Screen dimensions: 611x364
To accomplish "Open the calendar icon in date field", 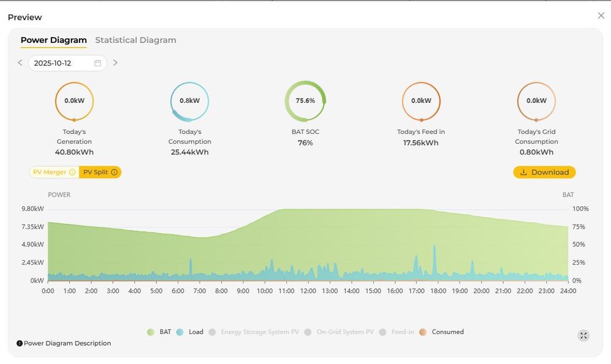I will (x=98, y=63).
